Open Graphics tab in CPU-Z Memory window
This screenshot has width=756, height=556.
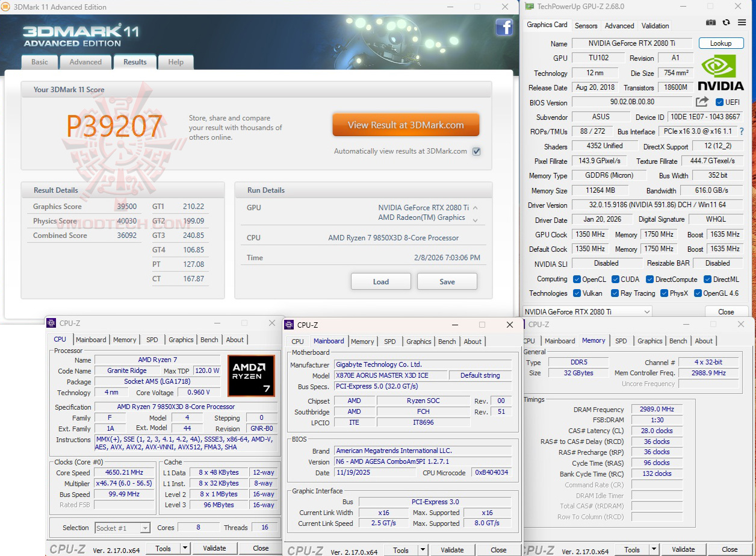650,341
